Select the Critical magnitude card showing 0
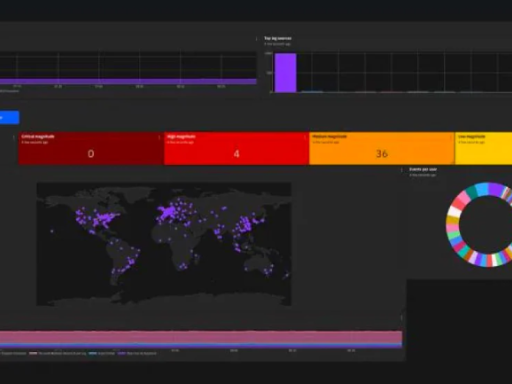512x384 pixels. (91, 148)
